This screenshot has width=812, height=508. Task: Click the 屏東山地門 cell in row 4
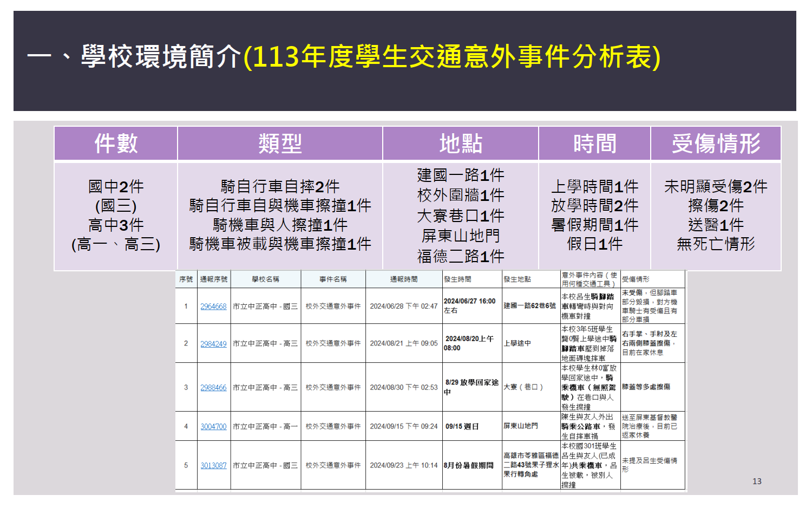pos(521,426)
